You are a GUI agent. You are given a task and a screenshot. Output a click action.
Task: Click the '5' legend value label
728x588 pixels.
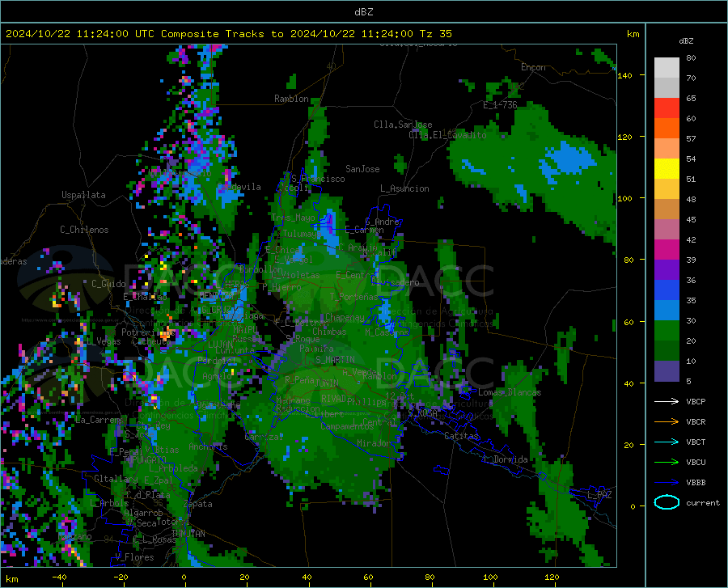click(688, 382)
